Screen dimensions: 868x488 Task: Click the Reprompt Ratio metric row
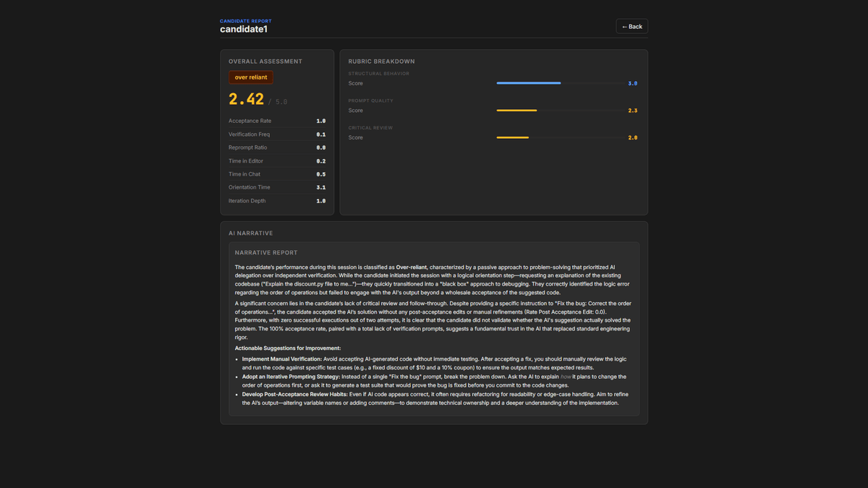(276, 147)
